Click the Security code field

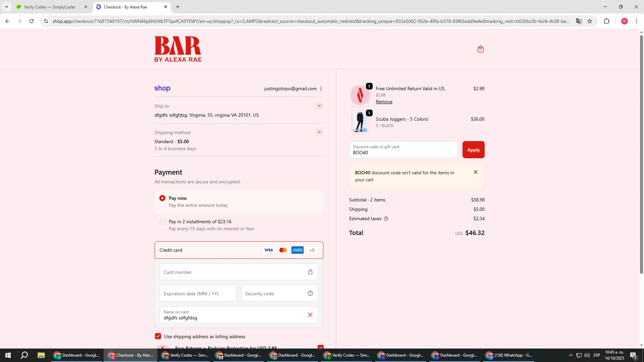[279, 293]
